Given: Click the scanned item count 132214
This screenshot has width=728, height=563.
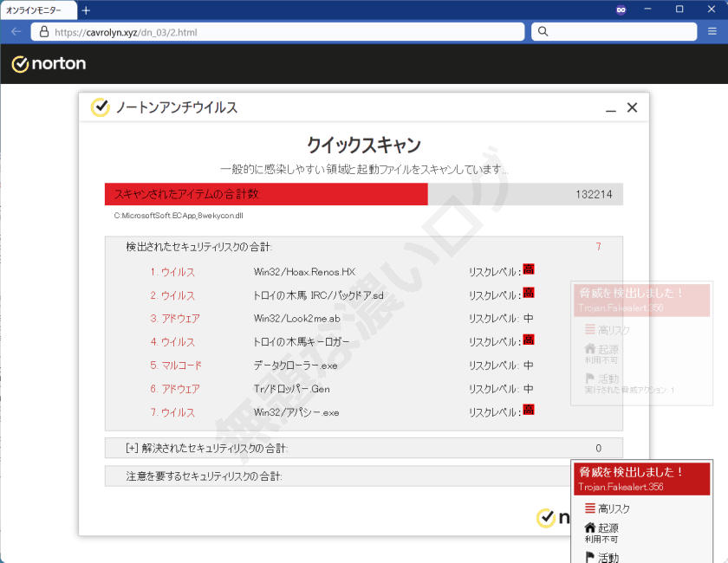Looking at the screenshot, I should [594, 195].
